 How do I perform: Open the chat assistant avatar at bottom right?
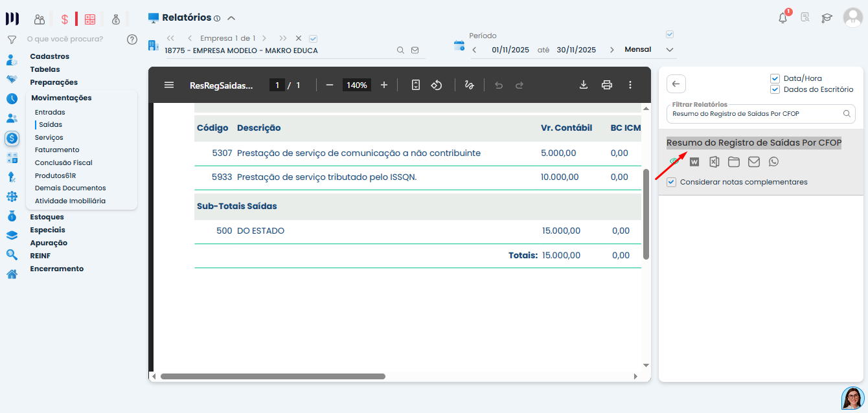852,397
